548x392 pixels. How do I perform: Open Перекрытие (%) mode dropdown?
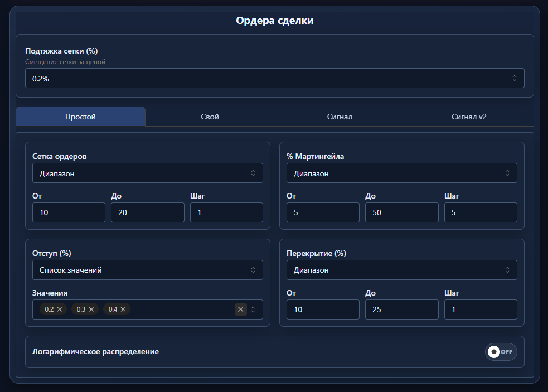401,270
